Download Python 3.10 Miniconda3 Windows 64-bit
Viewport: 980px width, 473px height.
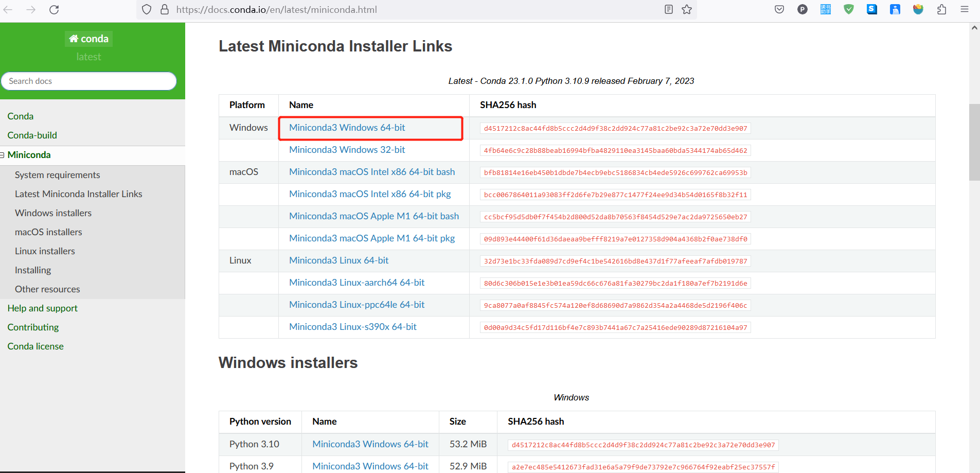coord(370,444)
